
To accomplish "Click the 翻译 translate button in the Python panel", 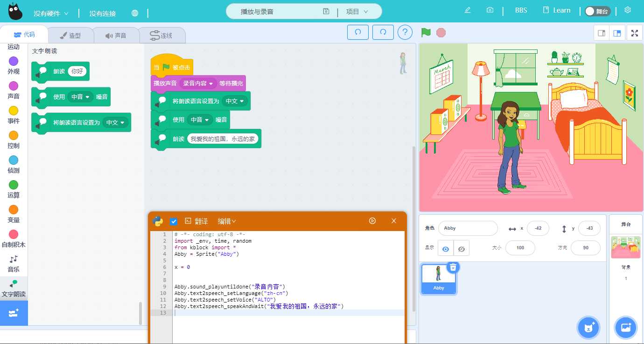I will click(196, 221).
